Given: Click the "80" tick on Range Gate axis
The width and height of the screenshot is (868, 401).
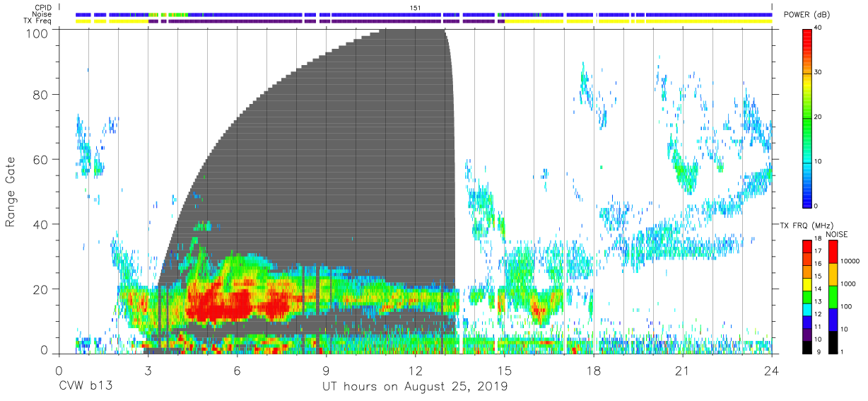Looking at the screenshot, I should coord(41,95).
